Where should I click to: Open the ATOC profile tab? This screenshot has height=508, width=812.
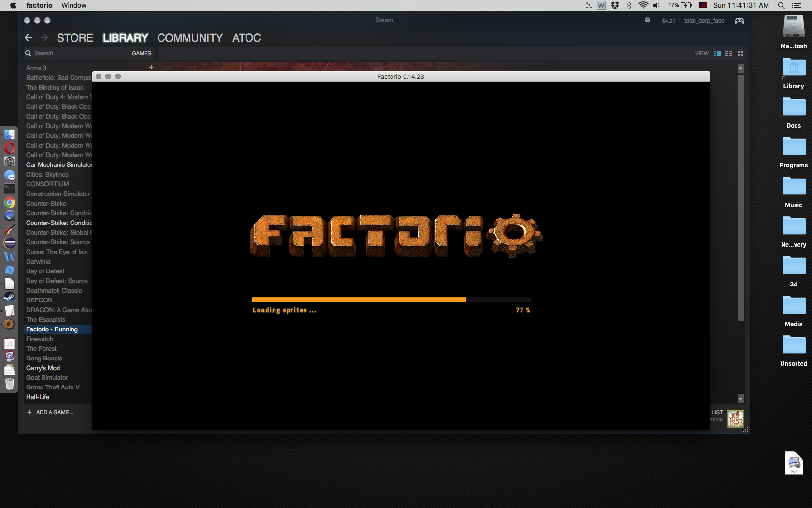tap(246, 38)
